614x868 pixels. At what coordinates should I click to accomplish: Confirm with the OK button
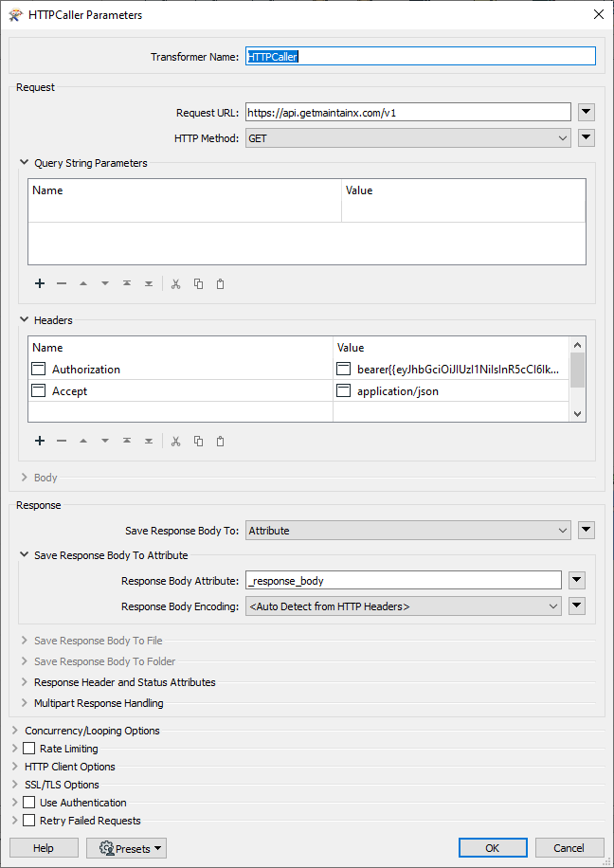[x=493, y=848]
